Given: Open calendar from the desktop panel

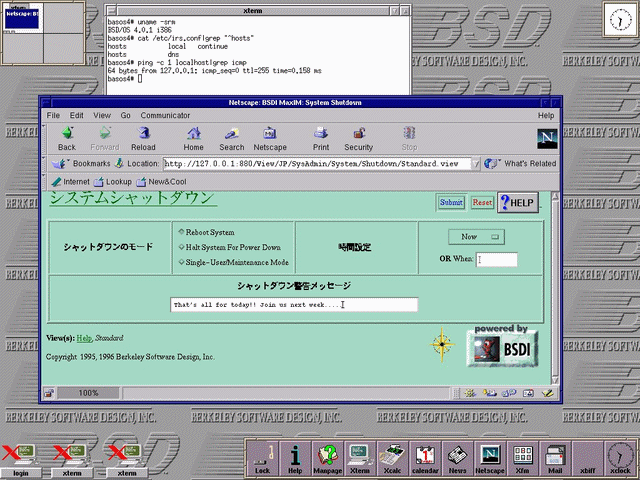Looking at the screenshot, I should (425, 458).
